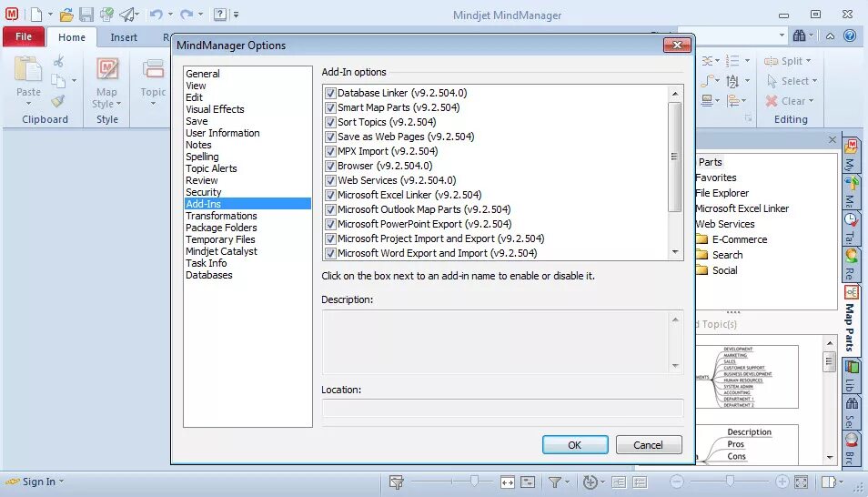Open the Library side tab icon
868x497 pixels.
click(x=851, y=367)
